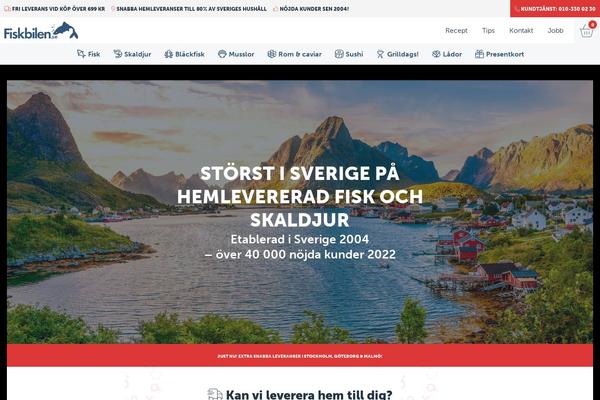Image resolution: width=600 pixels, height=400 pixels.
Task: Open the shopping basket icon
Action: click(586, 31)
